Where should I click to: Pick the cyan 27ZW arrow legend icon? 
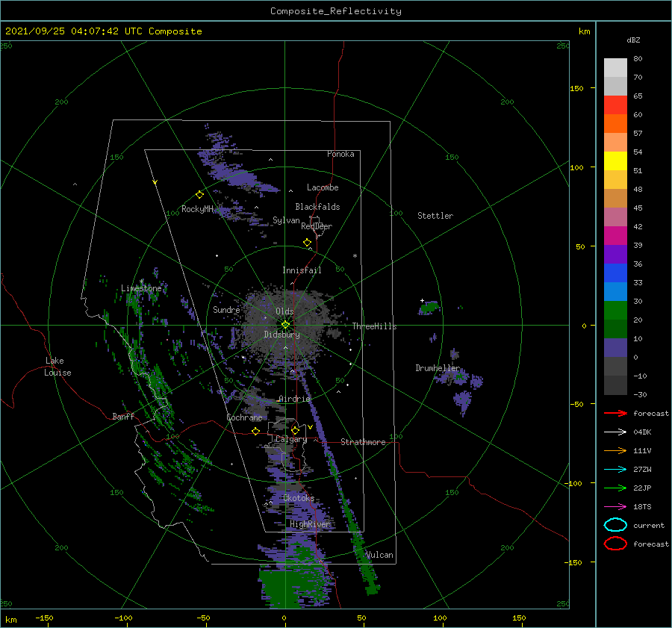615,469
